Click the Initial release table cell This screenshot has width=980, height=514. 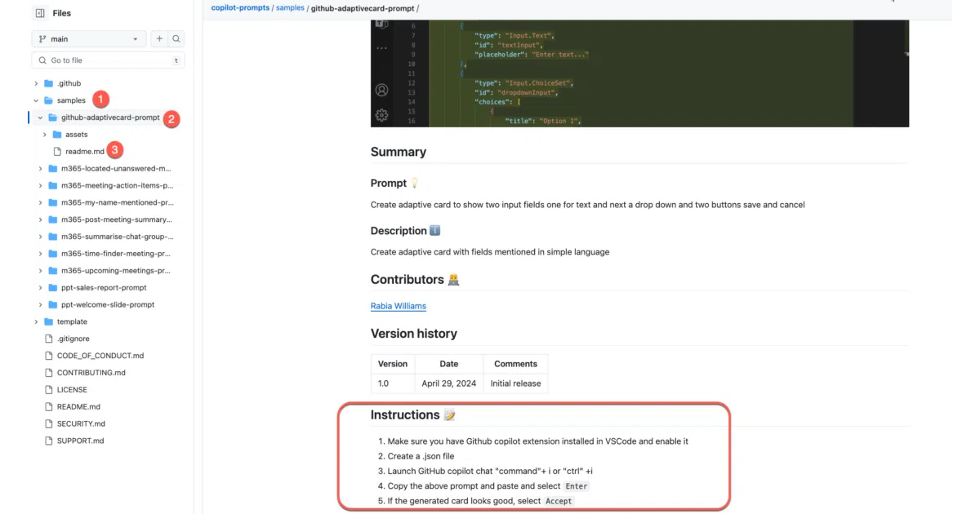(x=515, y=383)
